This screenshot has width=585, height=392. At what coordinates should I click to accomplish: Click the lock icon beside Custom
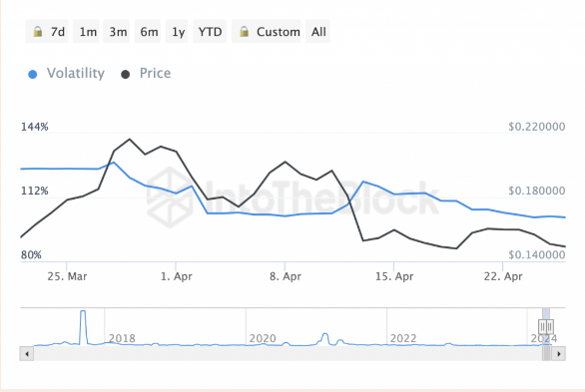pyautogui.click(x=244, y=32)
